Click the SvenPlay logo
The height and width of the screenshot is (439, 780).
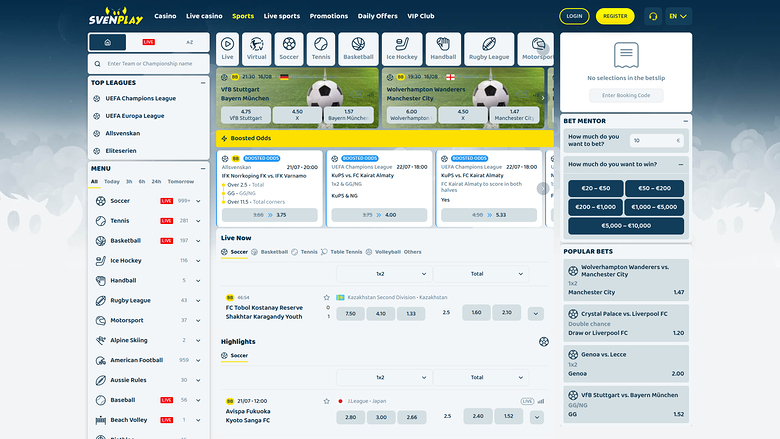[116, 16]
